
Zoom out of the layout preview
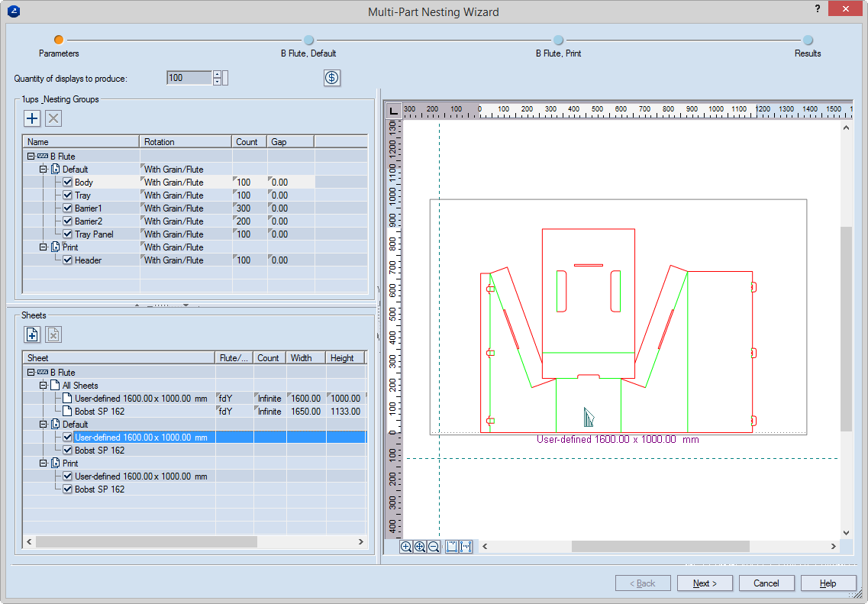(x=434, y=547)
